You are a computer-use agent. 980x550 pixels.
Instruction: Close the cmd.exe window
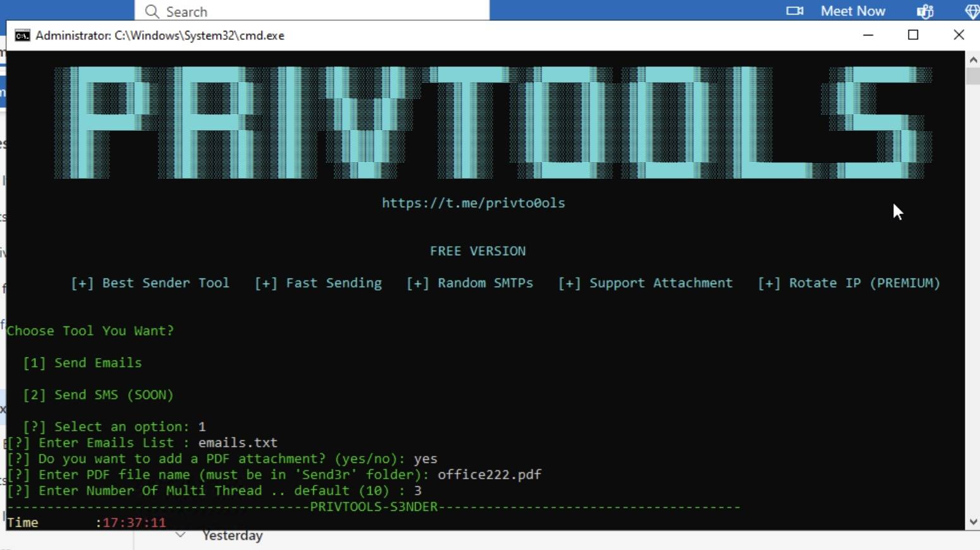click(959, 35)
